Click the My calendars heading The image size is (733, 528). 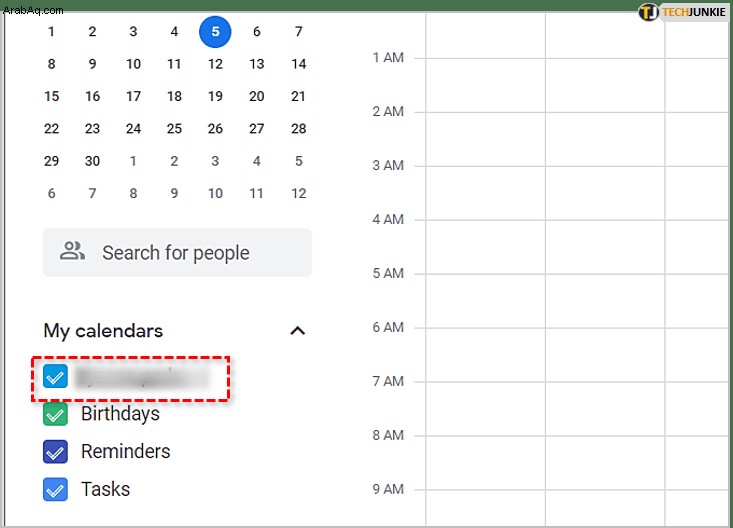pyautogui.click(x=103, y=331)
